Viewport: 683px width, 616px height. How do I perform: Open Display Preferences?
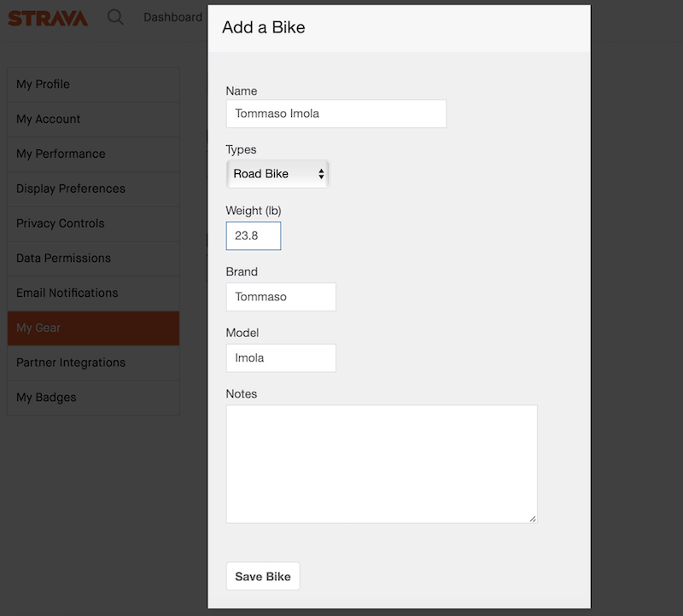click(93, 189)
